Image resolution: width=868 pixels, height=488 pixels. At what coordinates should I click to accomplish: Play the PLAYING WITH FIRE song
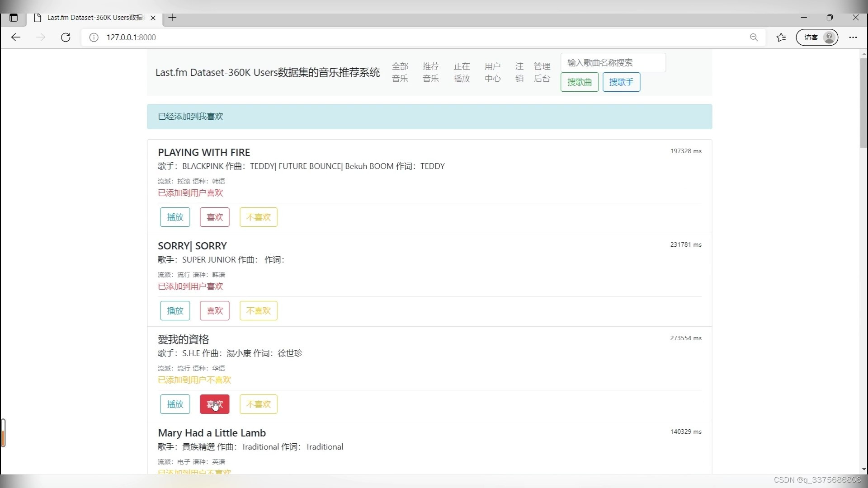click(175, 217)
